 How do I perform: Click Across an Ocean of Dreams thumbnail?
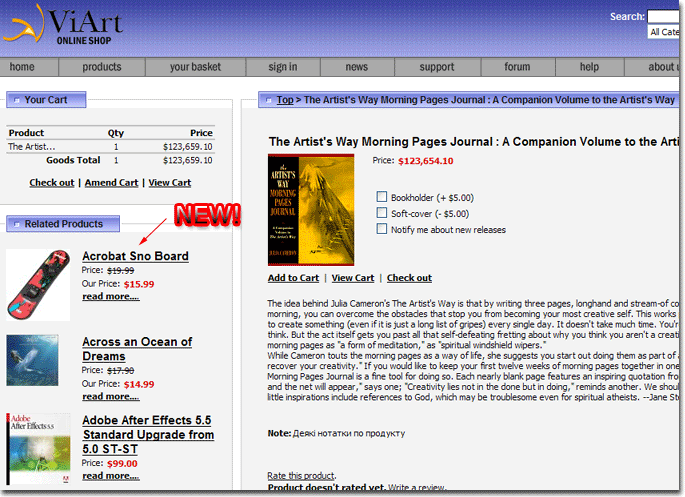point(32,360)
